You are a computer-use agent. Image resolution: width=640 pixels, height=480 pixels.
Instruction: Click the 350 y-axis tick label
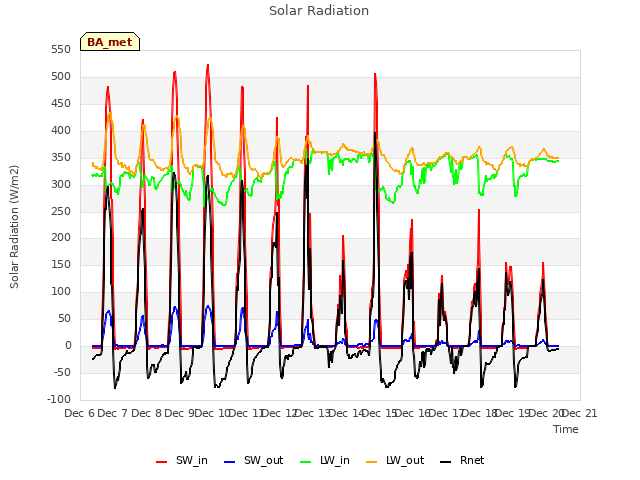point(61,157)
